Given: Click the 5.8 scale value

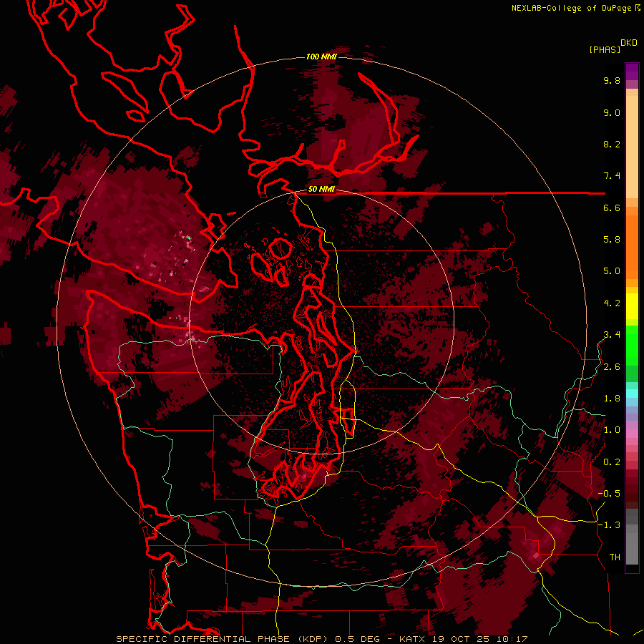Looking at the screenshot, I should click(x=612, y=240).
